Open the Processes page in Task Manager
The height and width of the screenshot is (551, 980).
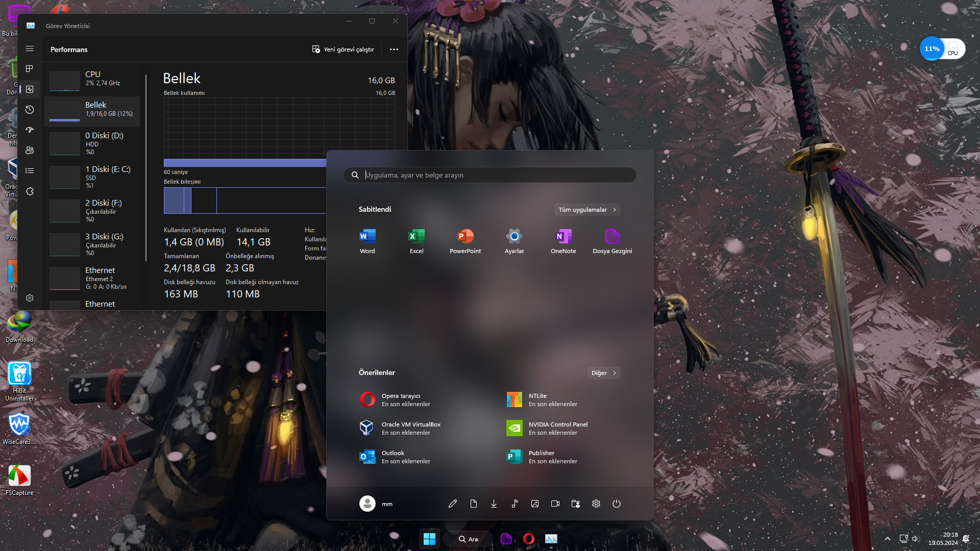[30, 69]
